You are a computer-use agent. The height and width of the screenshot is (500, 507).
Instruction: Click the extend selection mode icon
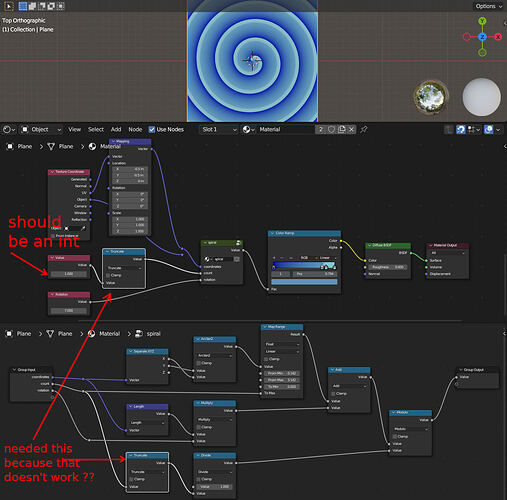[32, 6]
